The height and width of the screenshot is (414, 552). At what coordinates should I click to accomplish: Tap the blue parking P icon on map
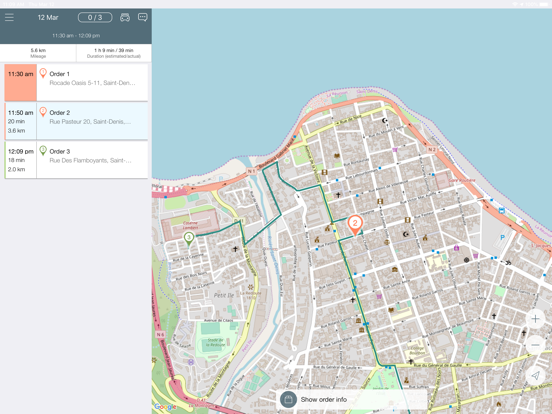point(502,238)
